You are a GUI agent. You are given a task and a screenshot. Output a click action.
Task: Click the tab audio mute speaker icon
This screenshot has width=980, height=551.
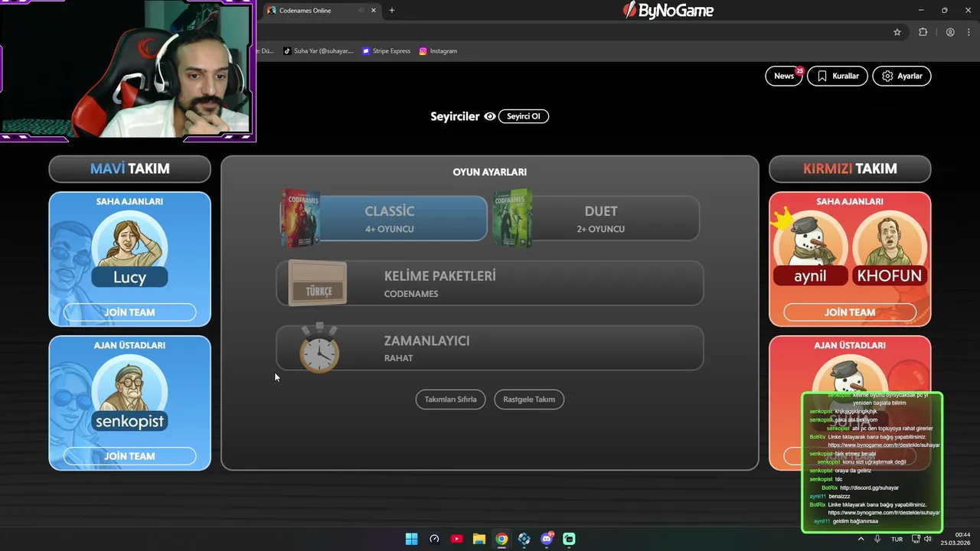point(361,11)
